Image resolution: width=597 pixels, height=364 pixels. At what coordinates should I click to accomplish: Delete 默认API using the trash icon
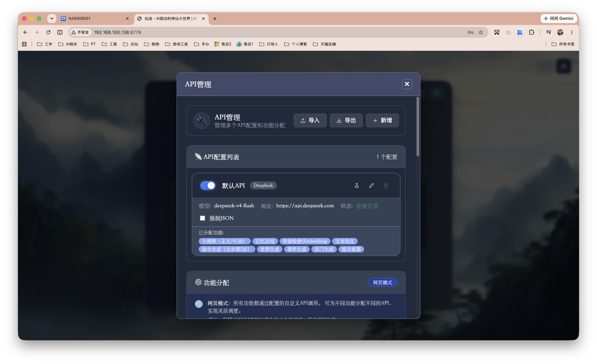click(386, 186)
